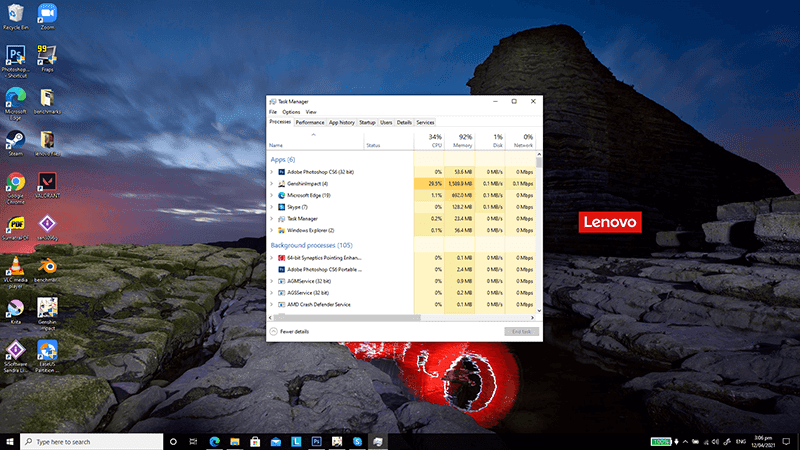Switch to the Startup tab
Viewport: 800px width, 450px height.
[367, 122]
